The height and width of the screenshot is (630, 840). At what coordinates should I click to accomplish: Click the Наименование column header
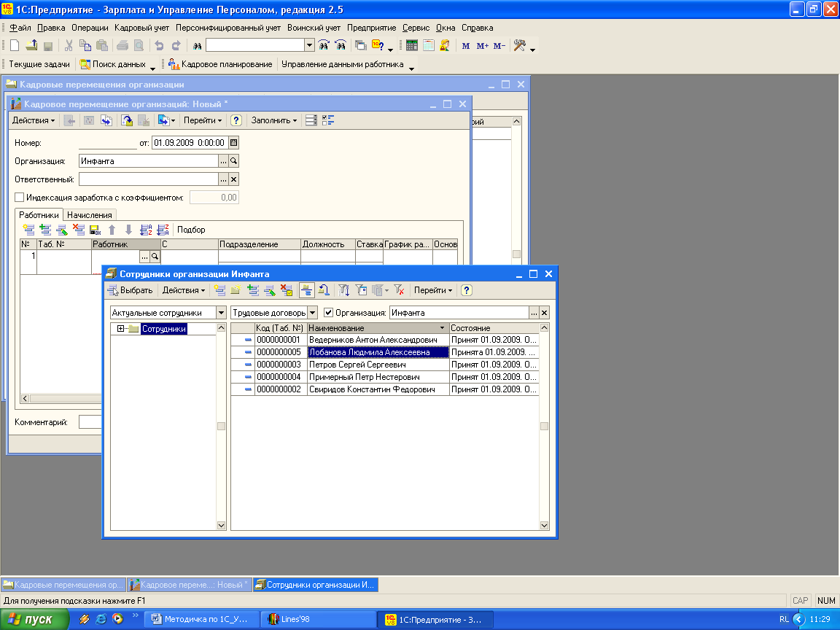378,328
